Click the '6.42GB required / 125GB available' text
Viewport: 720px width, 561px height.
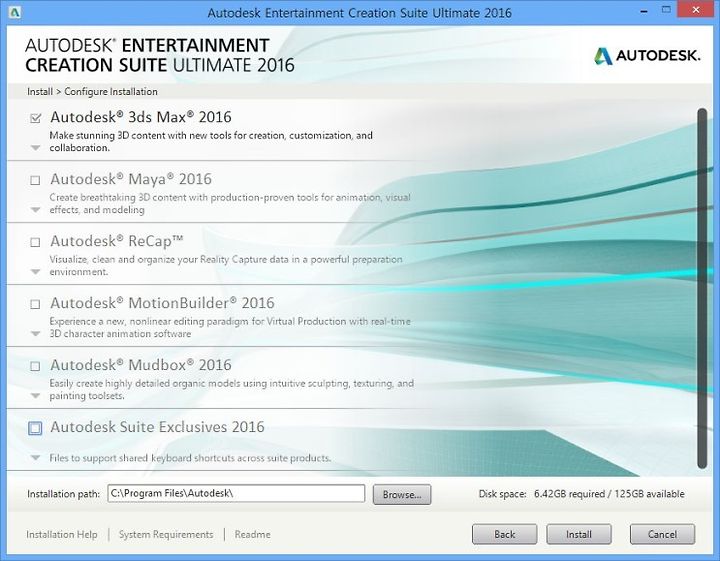tap(609, 494)
